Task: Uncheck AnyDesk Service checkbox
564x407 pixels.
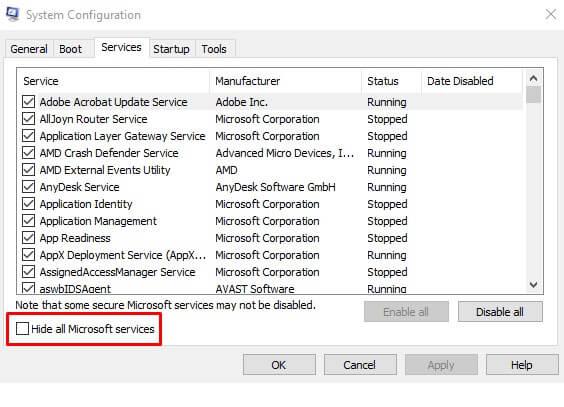Action: tap(28, 187)
